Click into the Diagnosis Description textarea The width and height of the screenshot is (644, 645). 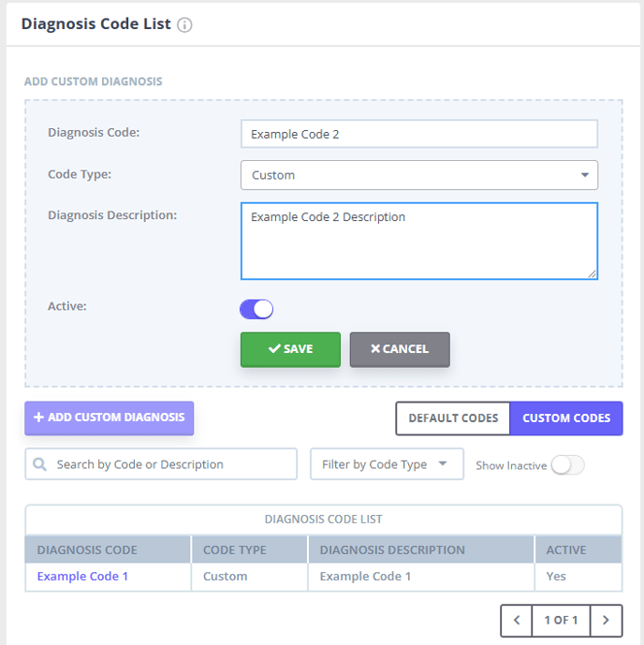click(x=419, y=241)
